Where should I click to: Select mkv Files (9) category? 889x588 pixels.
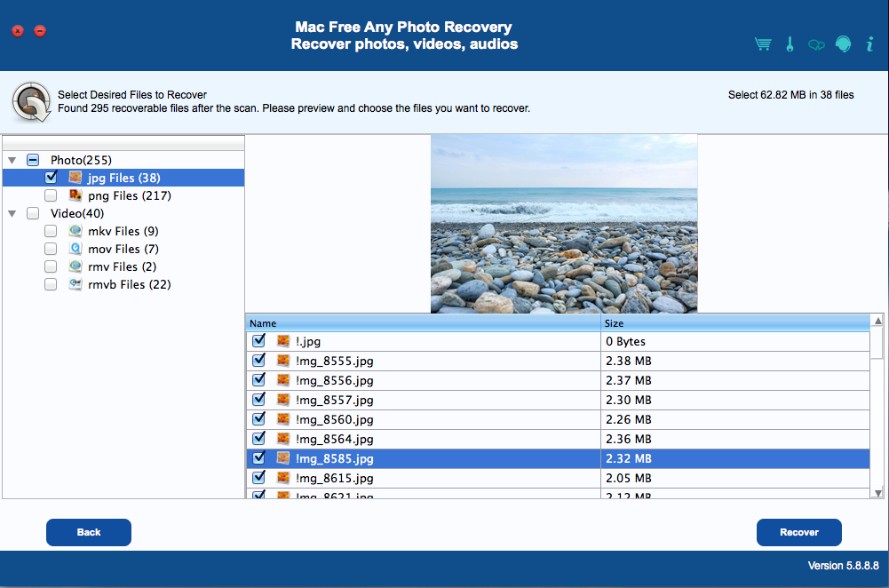(x=123, y=231)
